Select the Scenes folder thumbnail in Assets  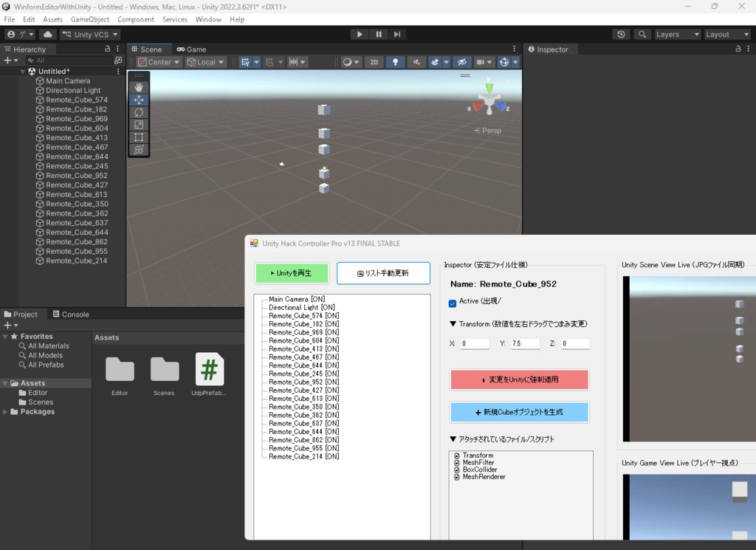(165, 375)
